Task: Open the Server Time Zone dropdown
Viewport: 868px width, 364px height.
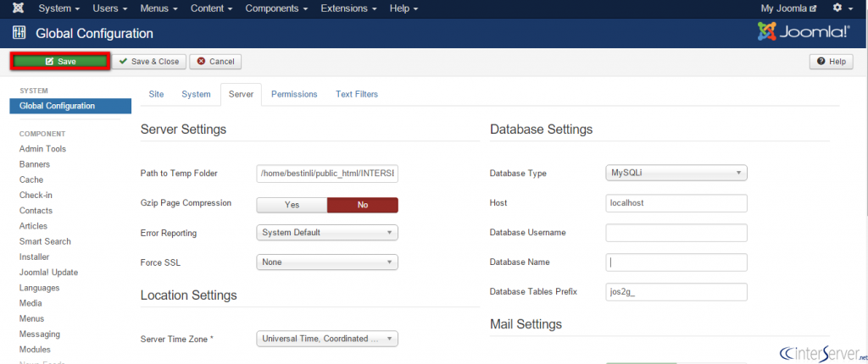Action: point(327,339)
